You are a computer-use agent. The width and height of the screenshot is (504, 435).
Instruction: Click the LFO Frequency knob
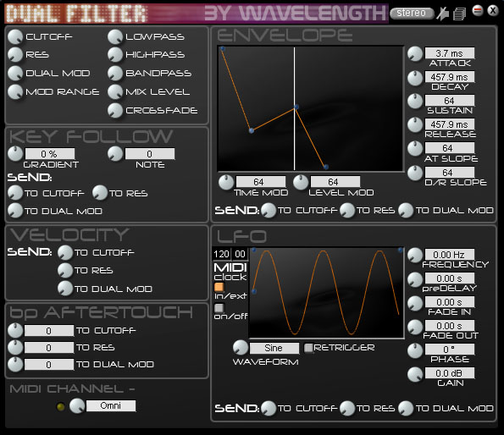pyautogui.click(x=415, y=256)
